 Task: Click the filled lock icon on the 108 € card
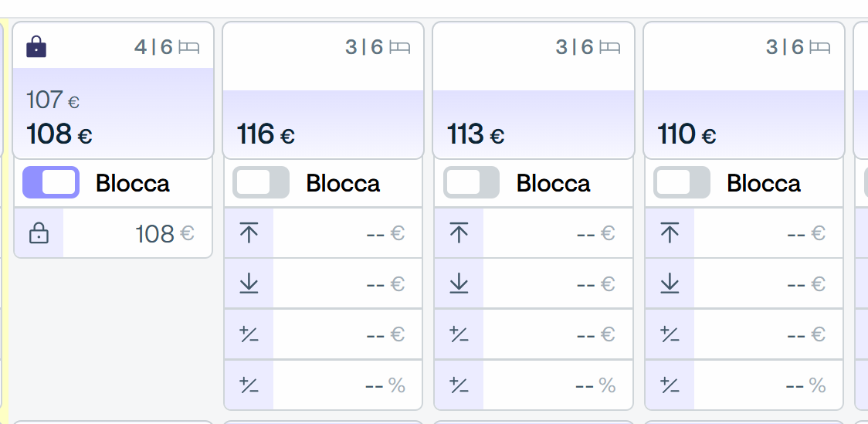click(36, 46)
